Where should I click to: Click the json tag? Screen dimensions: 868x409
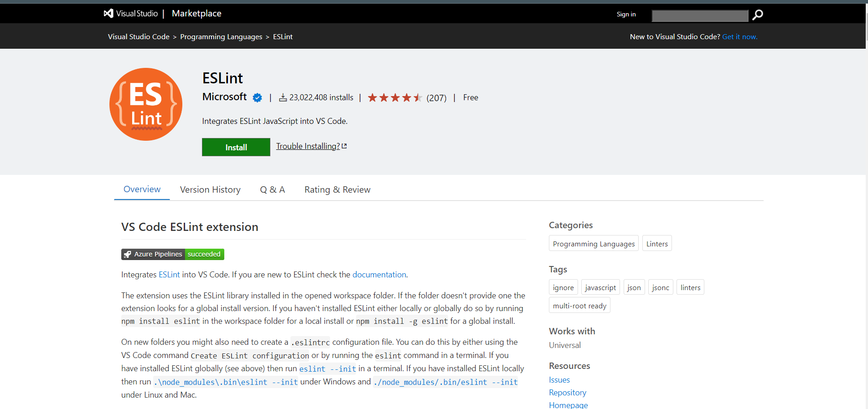[634, 287]
